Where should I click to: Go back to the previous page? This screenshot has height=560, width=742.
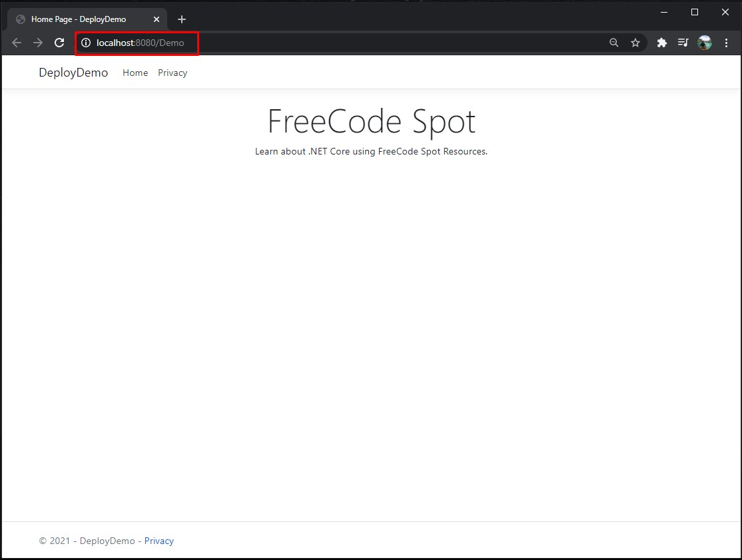pos(17,43)
